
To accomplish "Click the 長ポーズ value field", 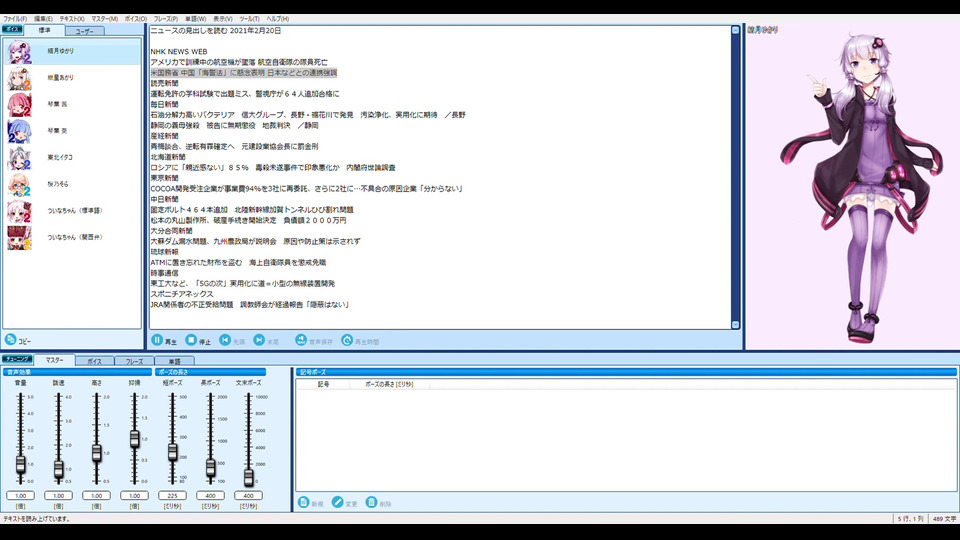I will pyautogui.click(x=210, y=495).
